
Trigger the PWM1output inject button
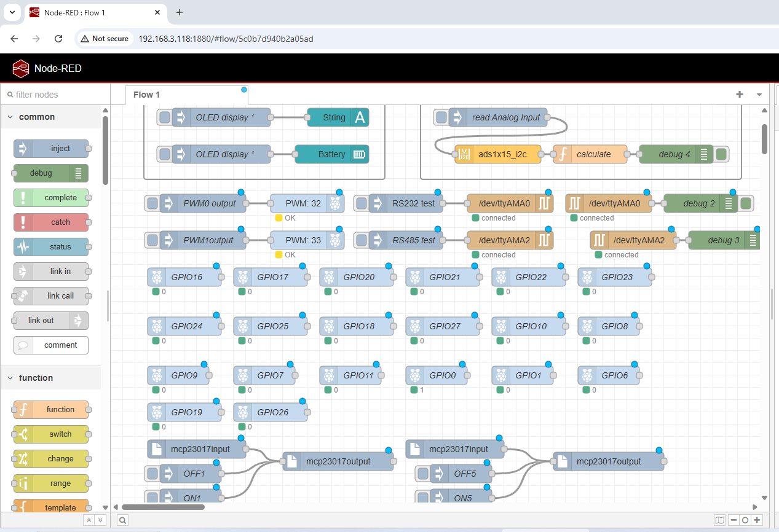pyautogui.click(x=152, y=240)
